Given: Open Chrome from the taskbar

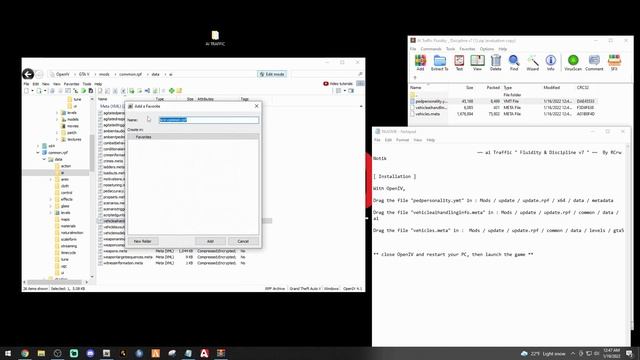Looking at the screenshot, I should pos(24,353).
